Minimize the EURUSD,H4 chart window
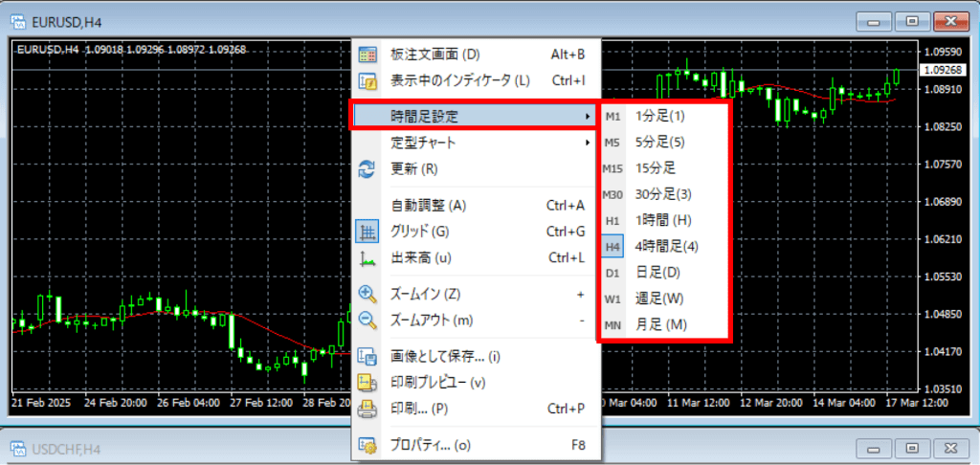This screenshot has width=980, height=465. point(873,22)
